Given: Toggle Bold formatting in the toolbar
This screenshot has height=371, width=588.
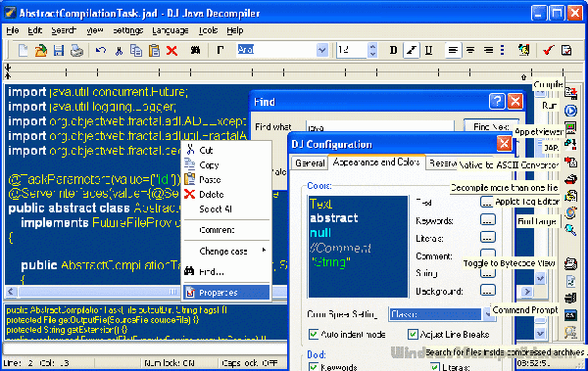Looking at the screenshot, I should pos(393,50).
